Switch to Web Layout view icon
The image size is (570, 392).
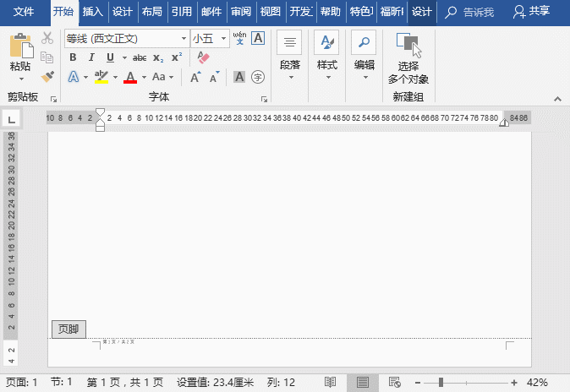click(x=394, y=382)
